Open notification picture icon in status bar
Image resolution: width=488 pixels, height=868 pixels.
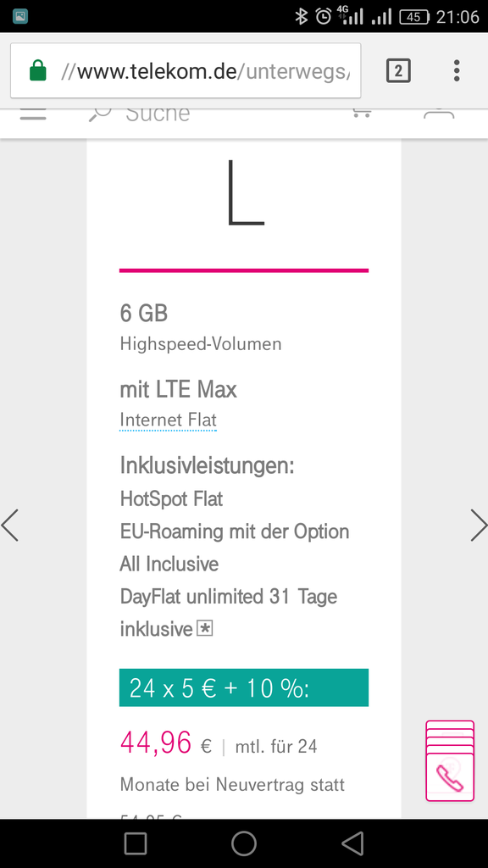pyautogui.click(x=20, y=16)
